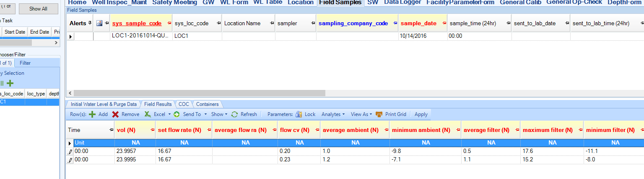Click the Field Samples horizontal scrollbar

click(x=199, y=93)
